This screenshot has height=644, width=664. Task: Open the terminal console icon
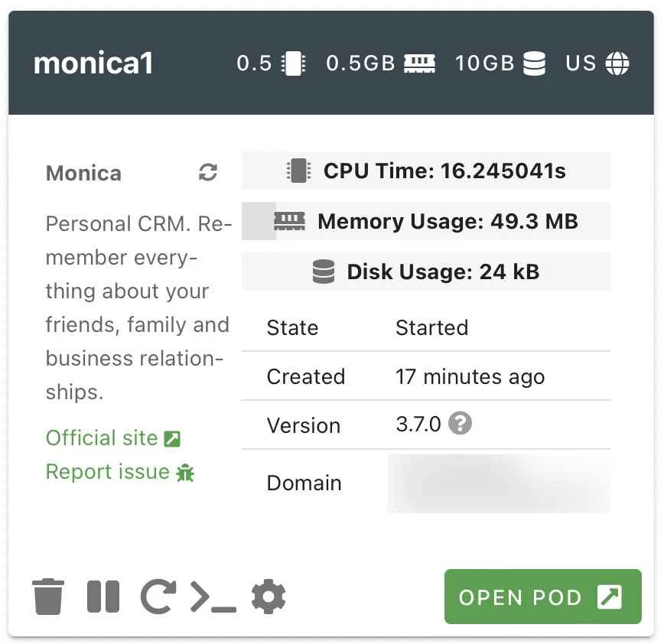pos(213,597)
